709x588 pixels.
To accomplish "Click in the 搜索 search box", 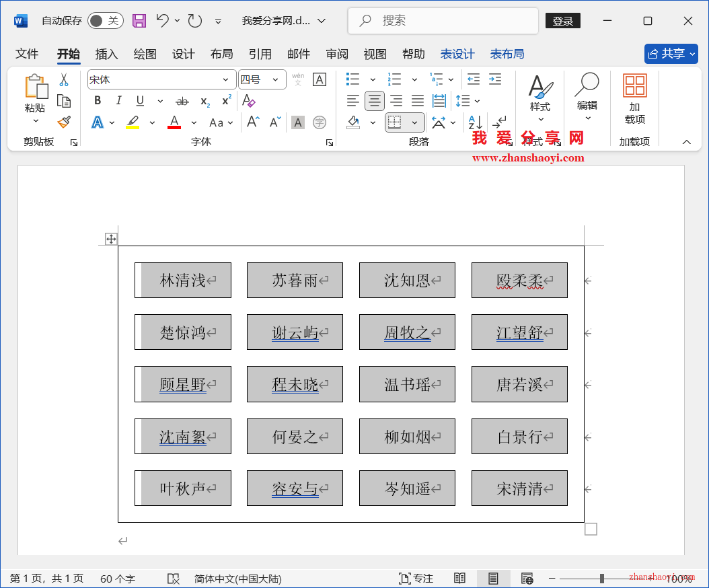I will (443, 21).
